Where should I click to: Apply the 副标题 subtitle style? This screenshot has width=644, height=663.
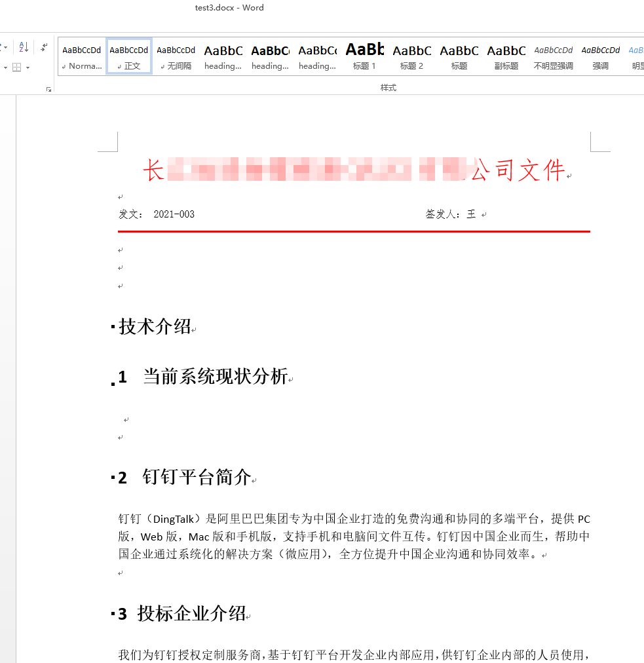click(506, 56)
